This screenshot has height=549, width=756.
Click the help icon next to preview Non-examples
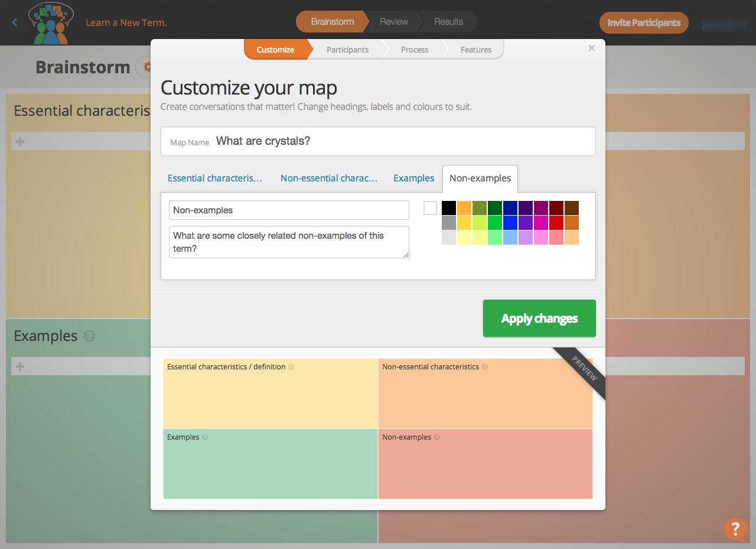click(x=437, y=437)
